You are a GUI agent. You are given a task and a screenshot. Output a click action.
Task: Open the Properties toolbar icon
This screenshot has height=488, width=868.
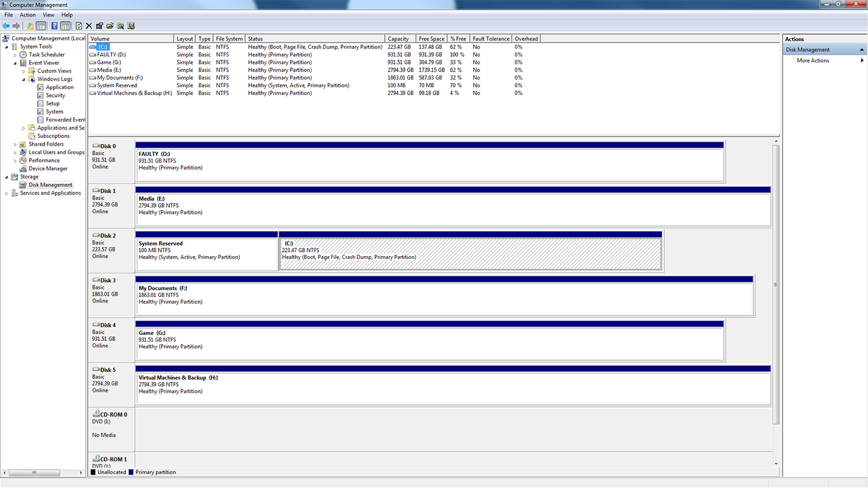pos(99,26)
